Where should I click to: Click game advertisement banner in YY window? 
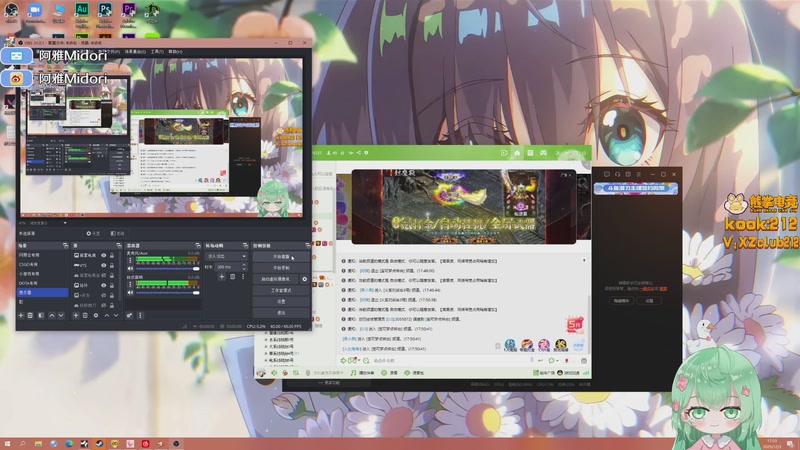point(464,207)
